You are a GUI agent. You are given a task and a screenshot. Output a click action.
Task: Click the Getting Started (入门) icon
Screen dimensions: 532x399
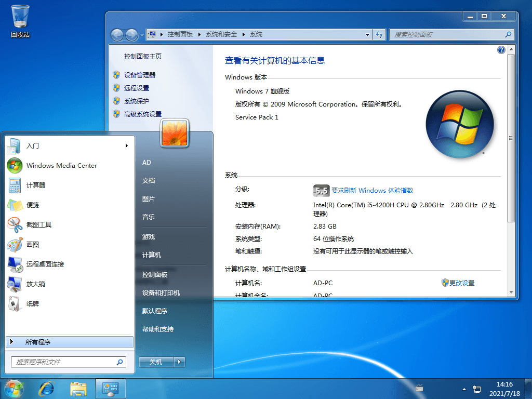[14, 146]
